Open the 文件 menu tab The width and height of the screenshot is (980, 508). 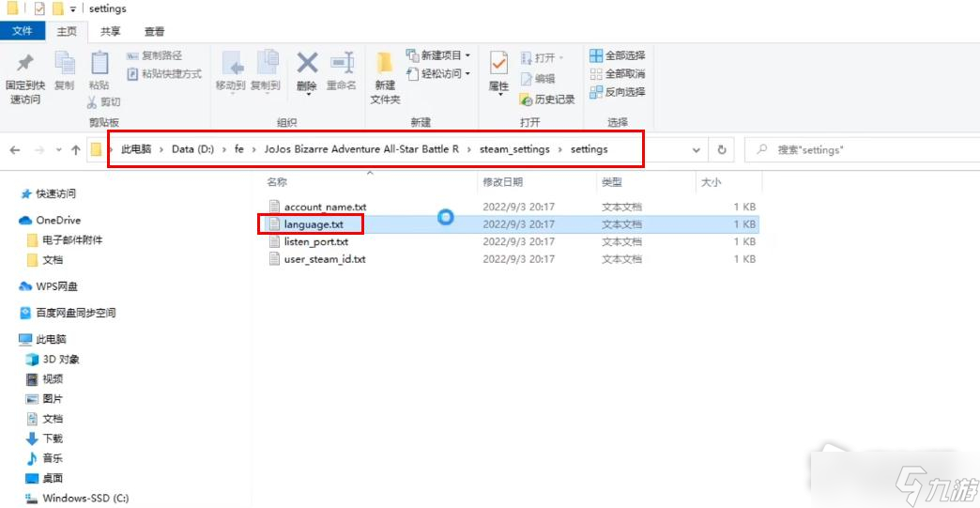(22, 32)
